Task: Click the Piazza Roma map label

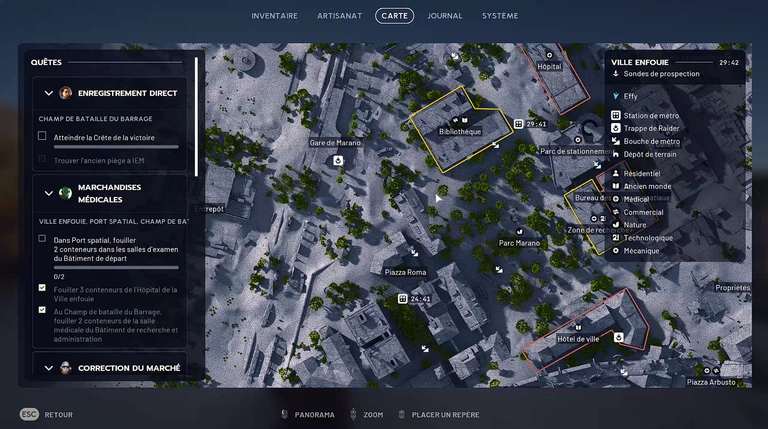Action: (405, 272)
